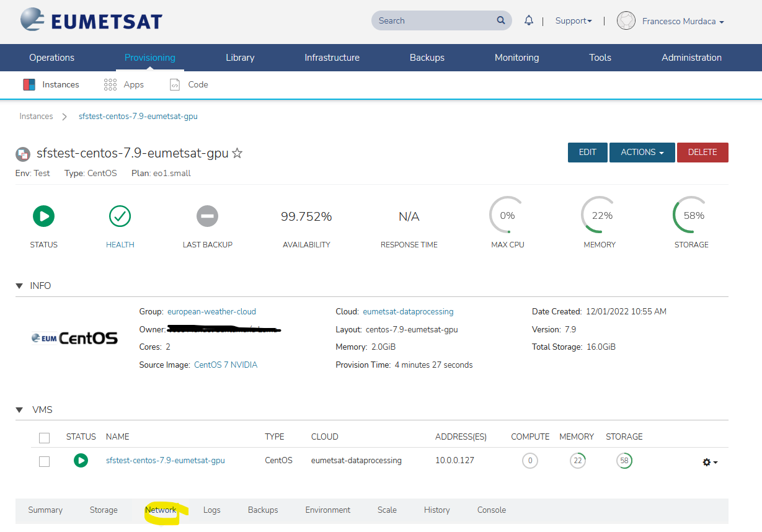Switch to the Backups tab below VMs
Viewport: 762px width, 532px height.
click(263, 510)
